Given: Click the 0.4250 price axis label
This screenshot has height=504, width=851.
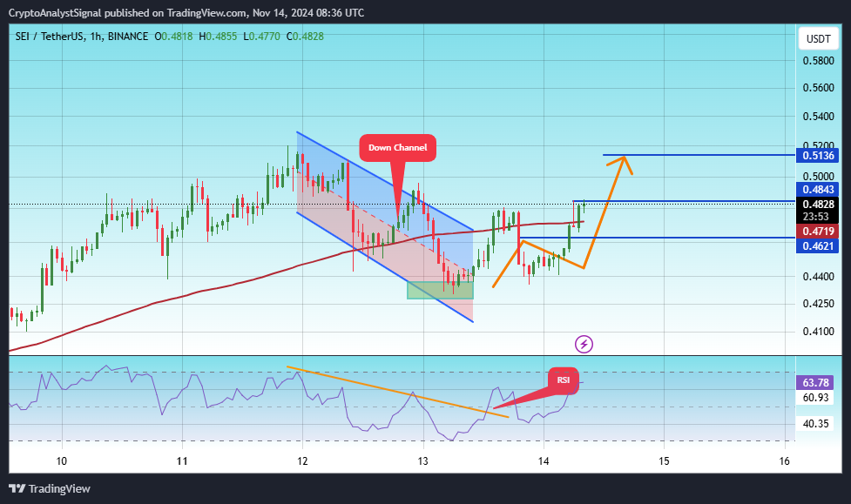Looking at the screenshot, I should (819, 303).
